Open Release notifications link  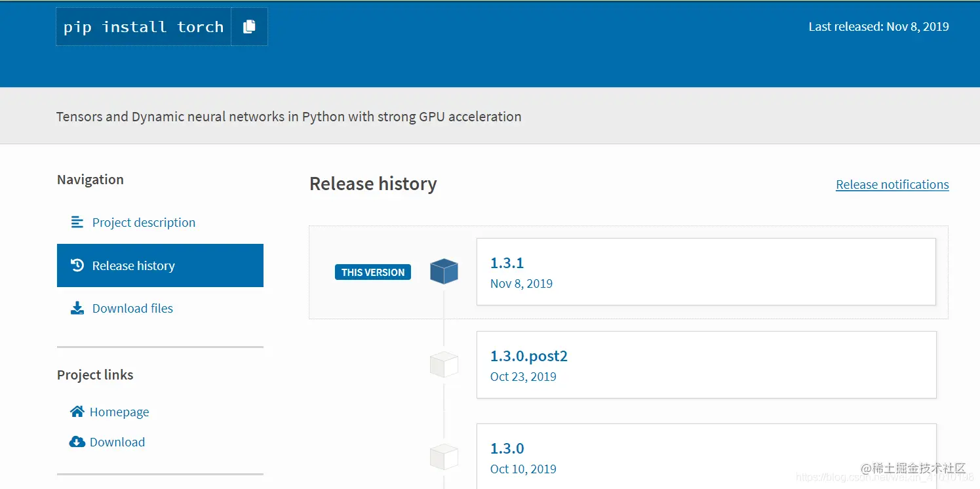coord(892,184)
